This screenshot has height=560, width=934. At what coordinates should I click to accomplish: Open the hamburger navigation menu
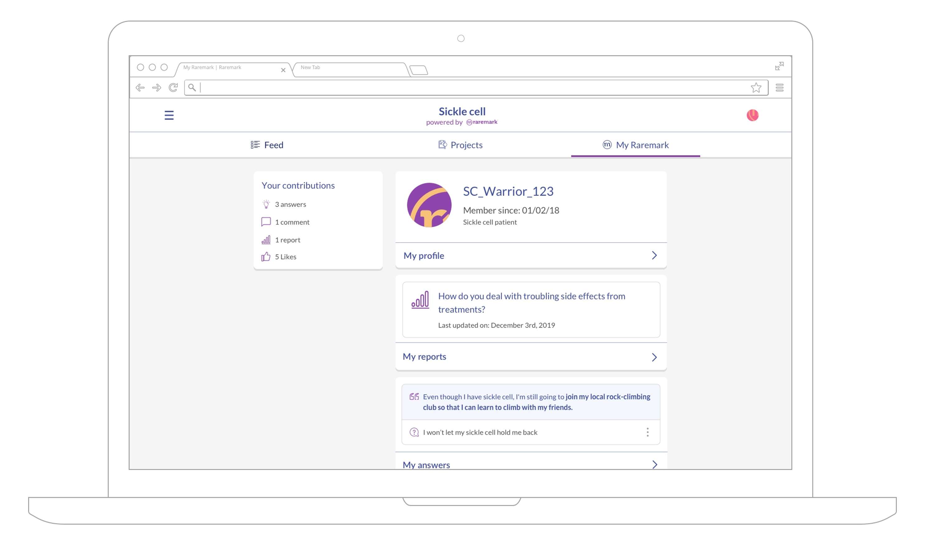(x=169, y=115)
